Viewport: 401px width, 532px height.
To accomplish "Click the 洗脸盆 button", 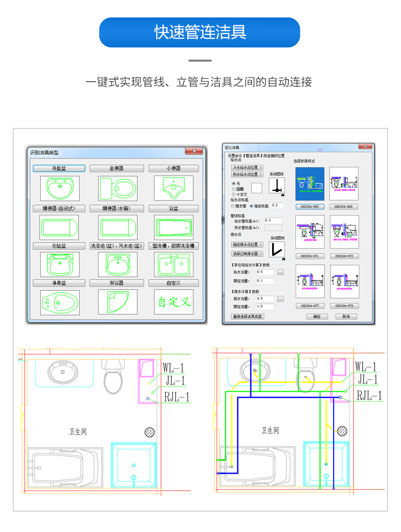I will point(59,168).
